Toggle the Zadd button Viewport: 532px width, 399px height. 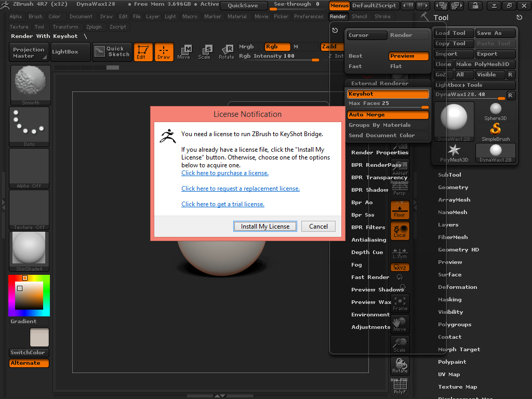point(332,46)
